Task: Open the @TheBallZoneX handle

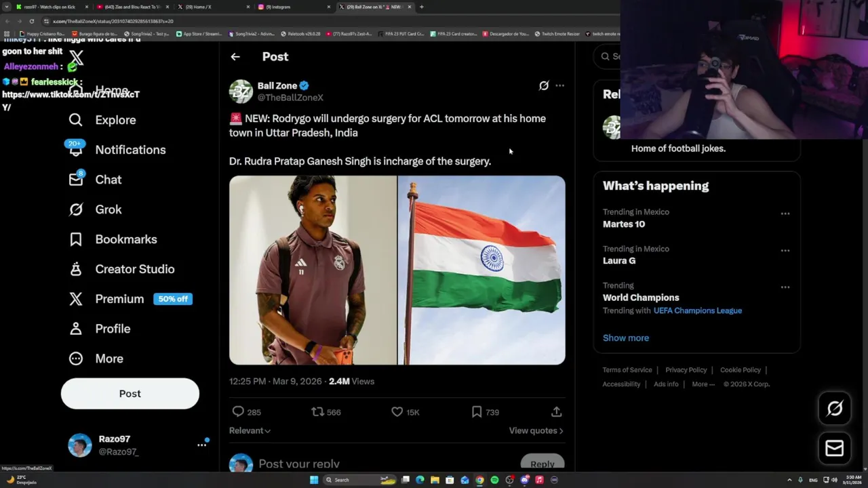Action: pyautogui.click(x=290, y=98)
